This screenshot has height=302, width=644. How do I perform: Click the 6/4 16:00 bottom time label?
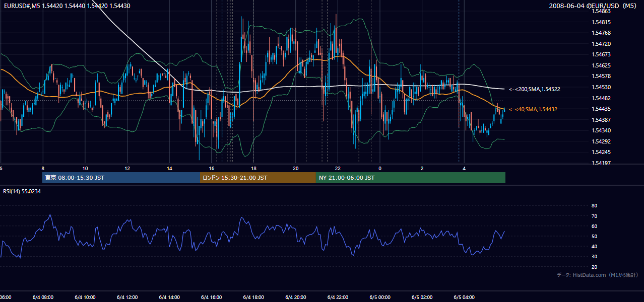(212, 297)
